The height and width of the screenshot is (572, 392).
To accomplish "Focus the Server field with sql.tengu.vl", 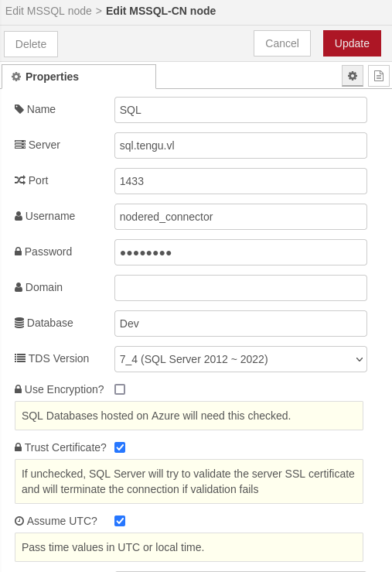I will [x=240, y=146].
